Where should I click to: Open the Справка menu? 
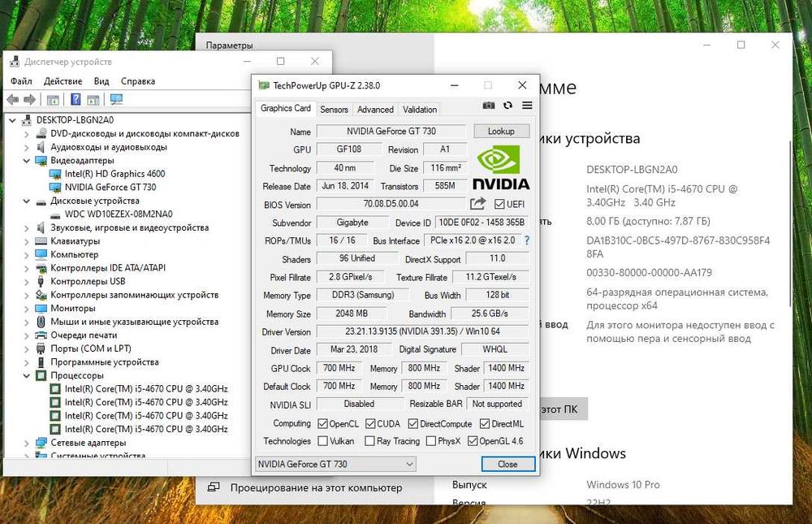pyautogui.click(x=138, y=81)
